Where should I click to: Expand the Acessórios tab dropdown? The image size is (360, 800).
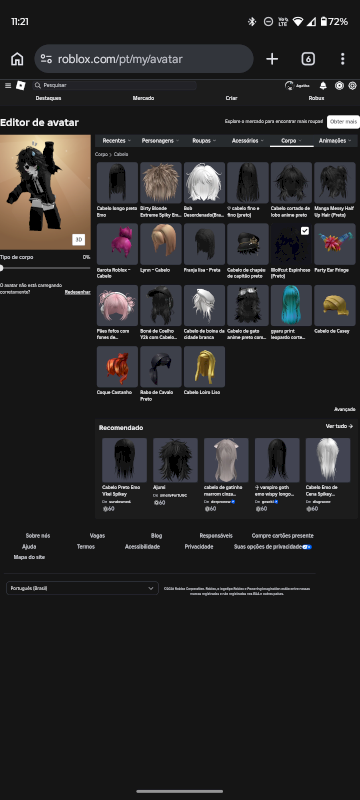tap(247, 140)
